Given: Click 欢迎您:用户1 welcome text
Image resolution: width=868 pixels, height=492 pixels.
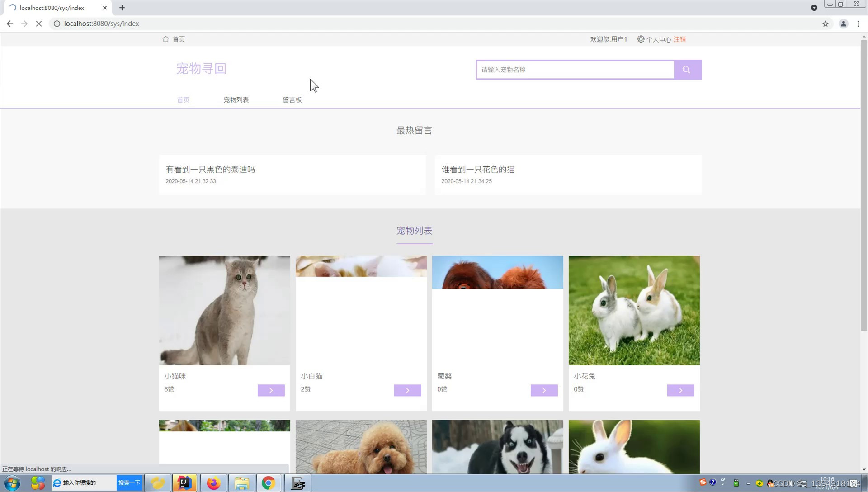Looking at the screenshot, I should tap(609, 39).
